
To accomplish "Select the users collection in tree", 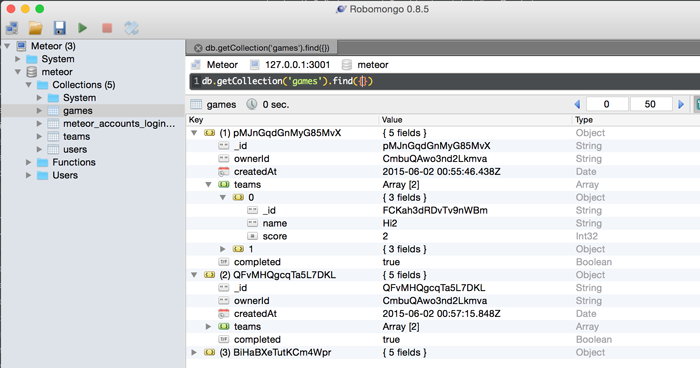I will (75, 150).
